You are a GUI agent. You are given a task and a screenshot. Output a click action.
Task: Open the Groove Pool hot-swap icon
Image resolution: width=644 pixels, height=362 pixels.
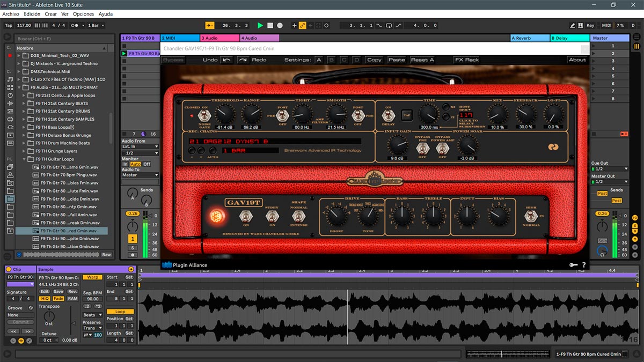point(31,308)
